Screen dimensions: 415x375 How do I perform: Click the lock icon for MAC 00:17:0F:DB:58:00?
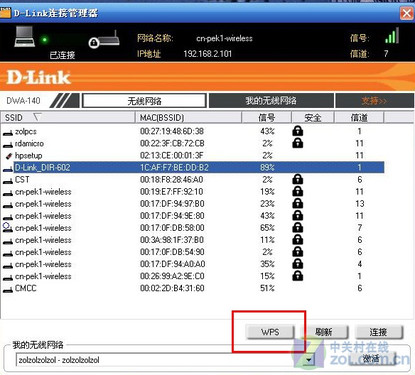coord(298,227)
